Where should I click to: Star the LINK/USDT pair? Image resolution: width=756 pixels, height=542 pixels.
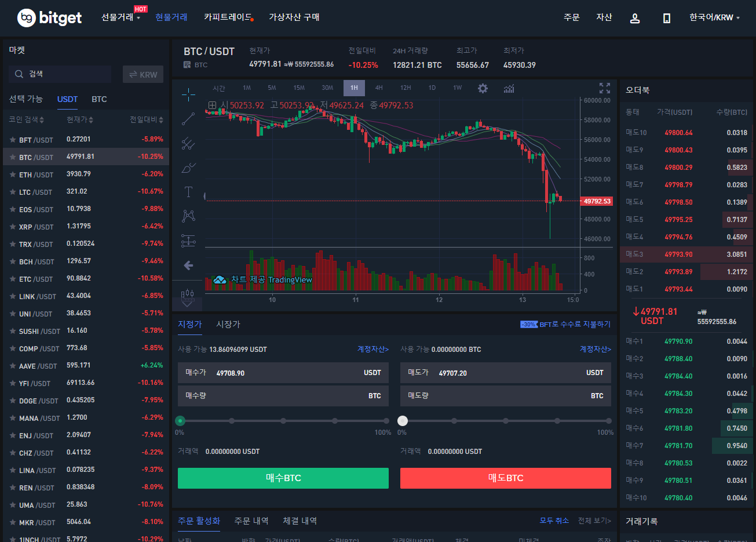coord(13,296)
